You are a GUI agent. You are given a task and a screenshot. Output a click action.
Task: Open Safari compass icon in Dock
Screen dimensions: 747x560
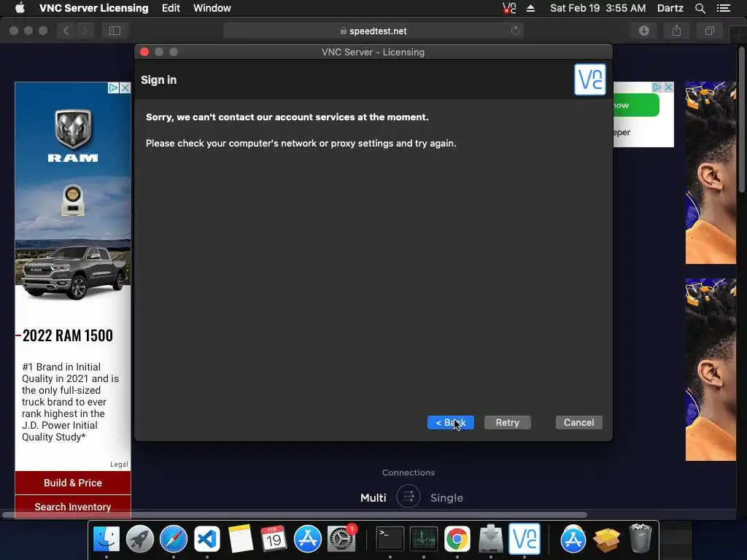click(174, 539)
